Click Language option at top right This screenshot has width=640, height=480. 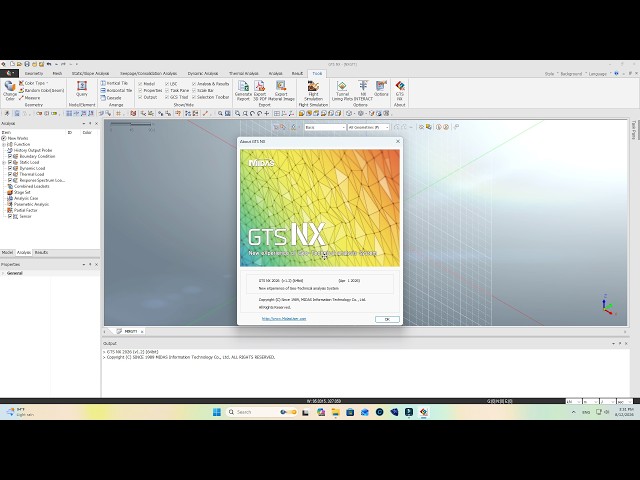pyautogui.click(x=598, y=74)
